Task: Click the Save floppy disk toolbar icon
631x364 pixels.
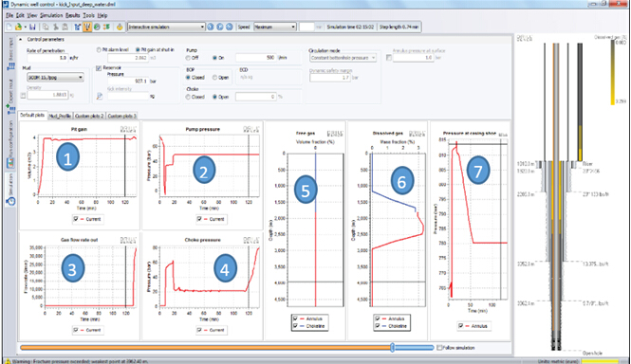Action: point(32,27)
